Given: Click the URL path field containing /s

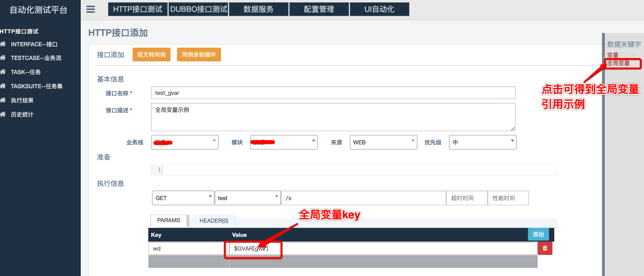Looking at the screenshot, I should pyautogui.click(x=364, y=198).
